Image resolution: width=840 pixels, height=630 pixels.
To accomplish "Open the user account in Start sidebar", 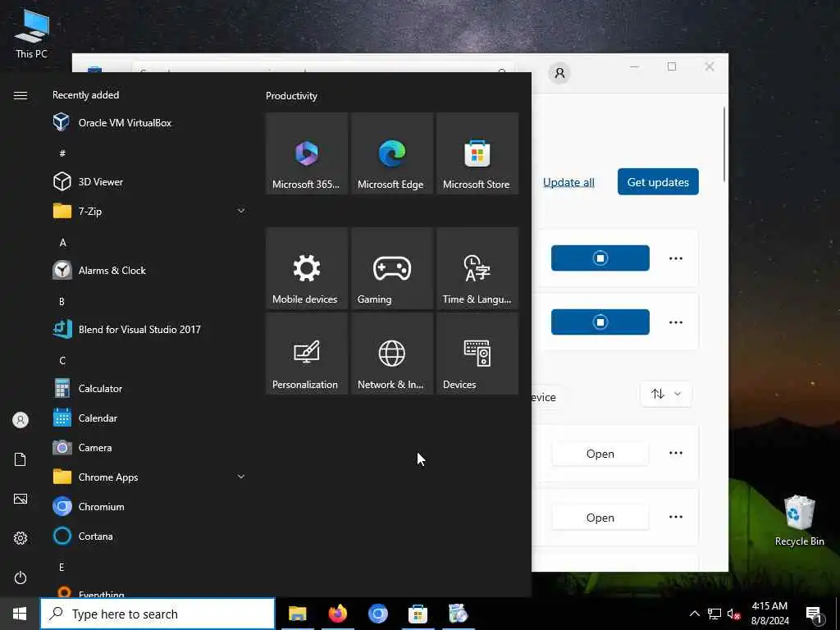I will tap(21, 420).
